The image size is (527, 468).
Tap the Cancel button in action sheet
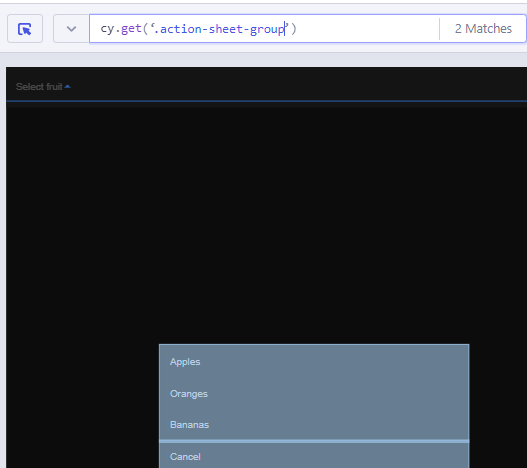(x=314, y=456)
